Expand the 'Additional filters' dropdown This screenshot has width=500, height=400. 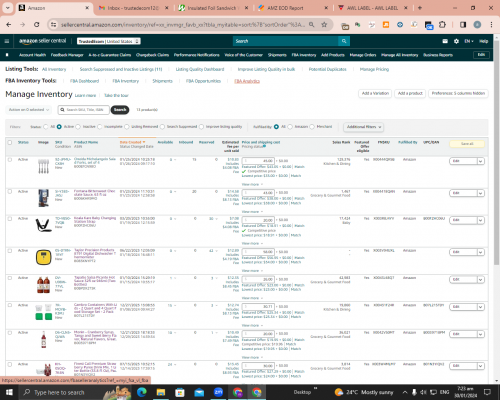[363, 127]
